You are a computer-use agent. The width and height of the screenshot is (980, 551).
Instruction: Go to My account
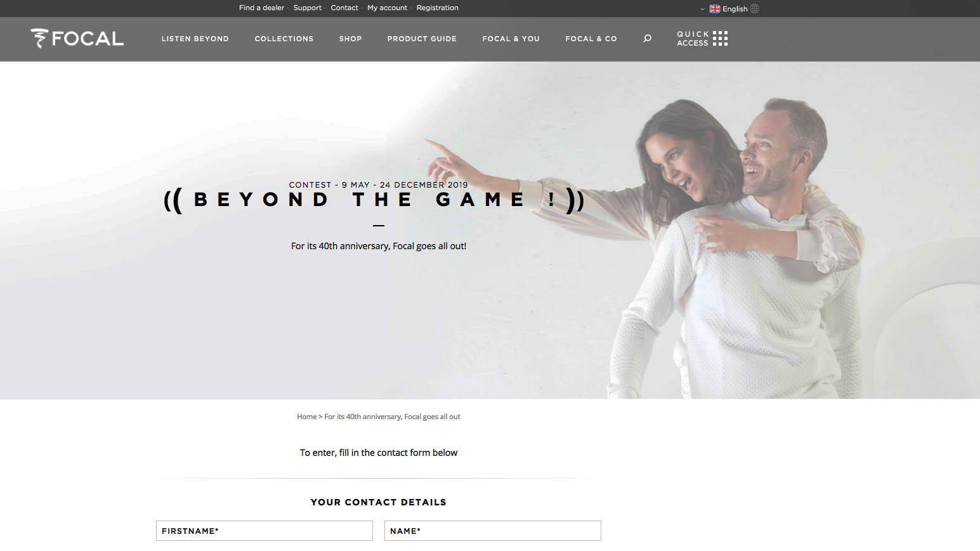point(387,8)
